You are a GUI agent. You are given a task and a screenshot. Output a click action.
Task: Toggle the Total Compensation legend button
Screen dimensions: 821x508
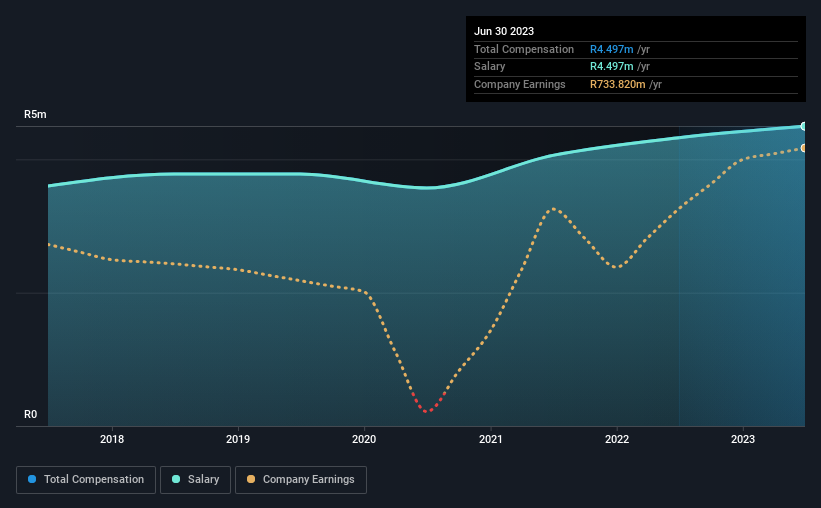tap(86, 480)
